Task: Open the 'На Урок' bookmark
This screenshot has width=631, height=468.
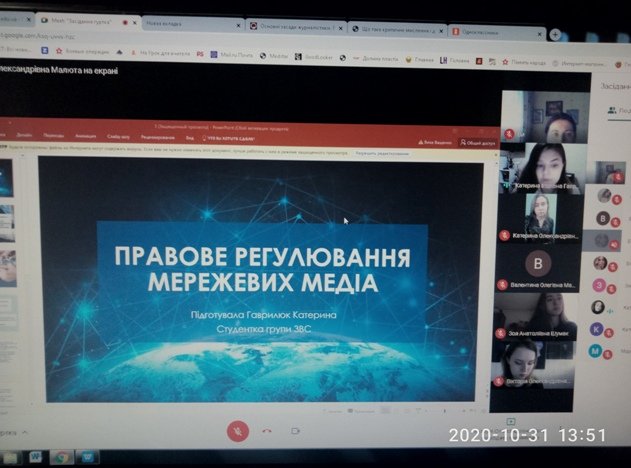Action: pyautogui.click(x=160, y=53)
